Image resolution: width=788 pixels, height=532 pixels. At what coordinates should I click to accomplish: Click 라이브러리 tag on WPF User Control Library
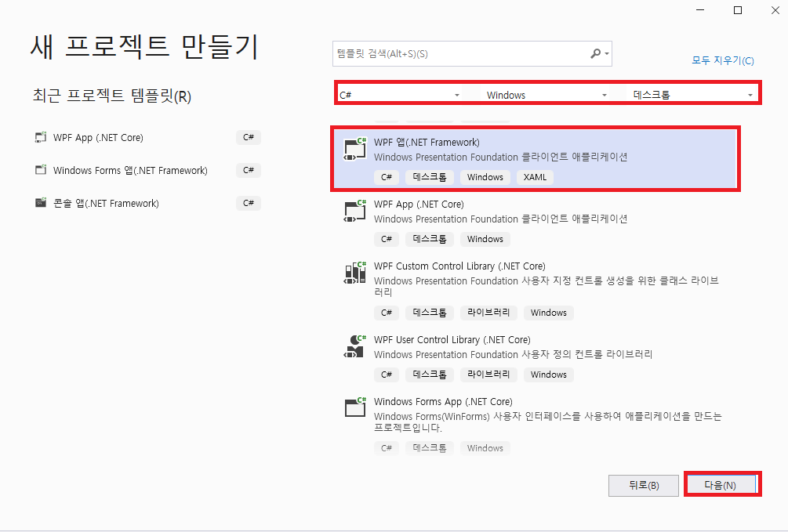coord(488,375)
